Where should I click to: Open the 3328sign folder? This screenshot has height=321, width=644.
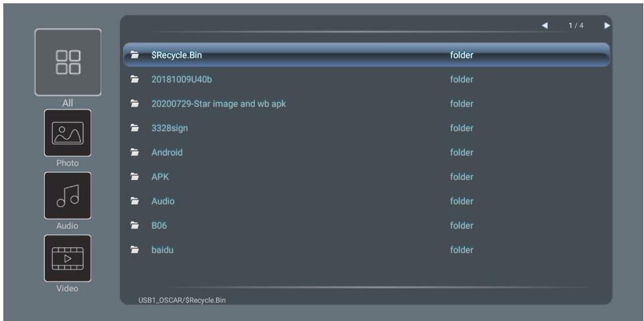tap(366, 128)
